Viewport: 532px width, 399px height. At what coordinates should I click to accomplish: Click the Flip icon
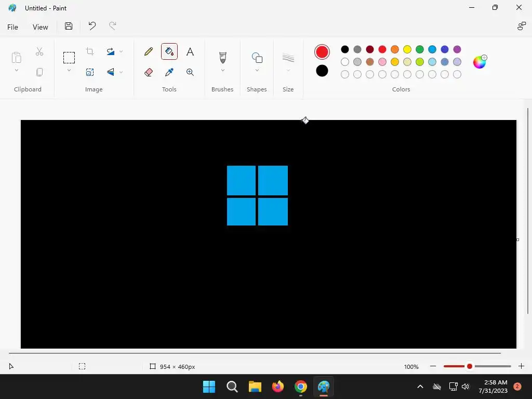click(110, 72)
